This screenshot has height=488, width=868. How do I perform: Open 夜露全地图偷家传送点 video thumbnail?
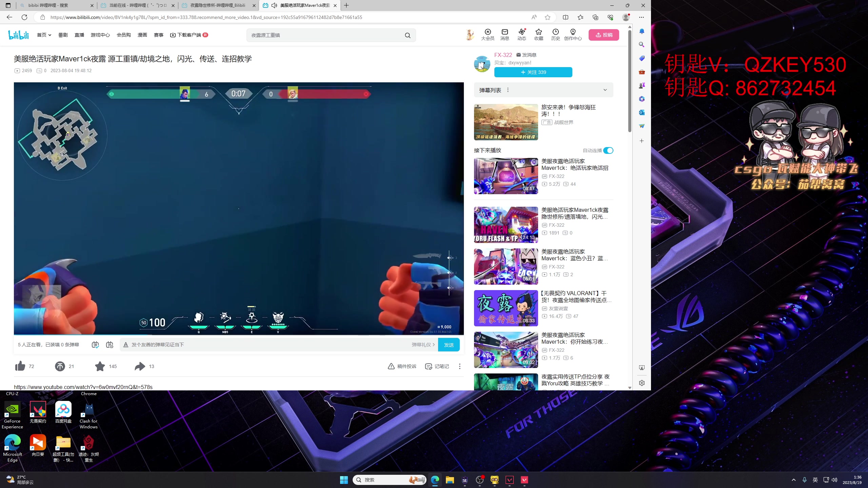pos(506,308)
